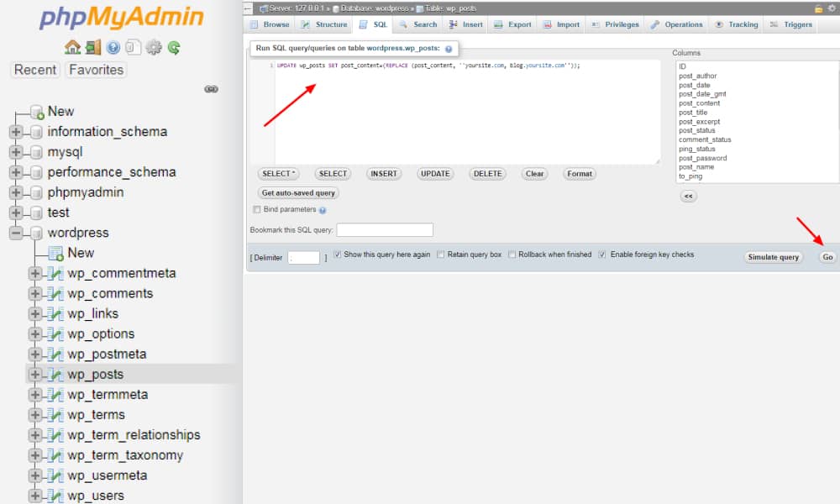Expand the test database node
Screen dimensions: 840x504
click(x=16, y=213)
